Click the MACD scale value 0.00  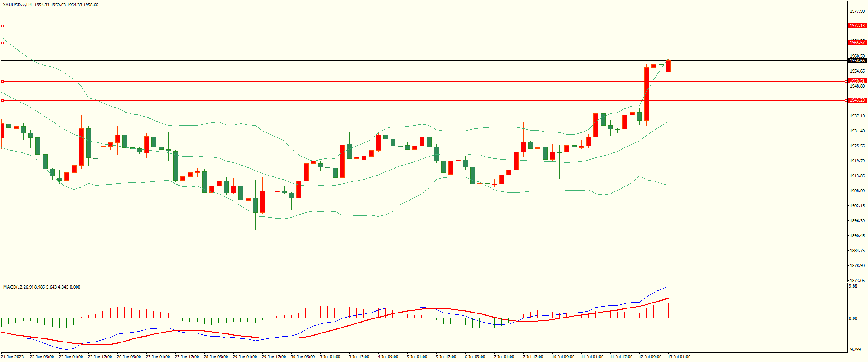[853, 318]
